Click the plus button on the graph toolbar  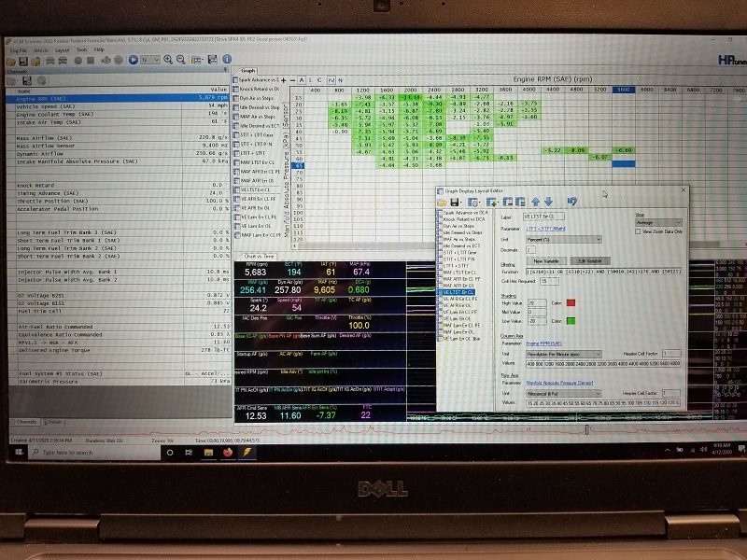click(x=284, y=80)
